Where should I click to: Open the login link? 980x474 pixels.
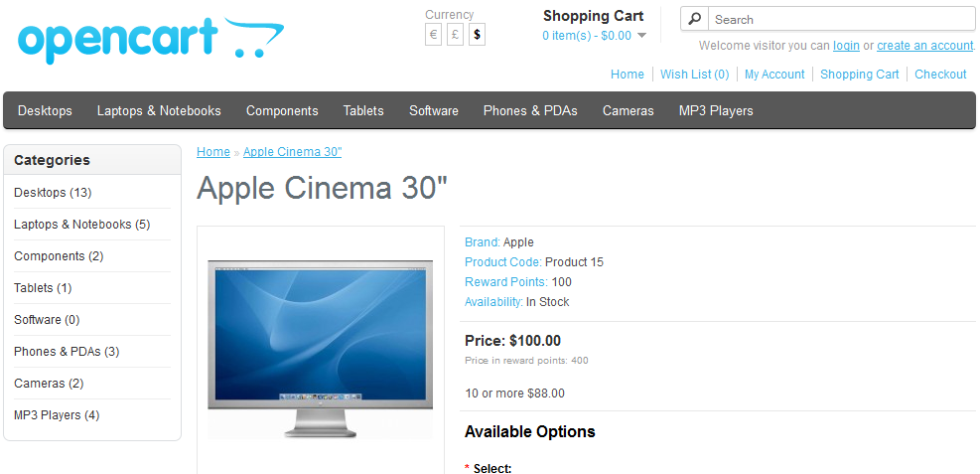click(x=846, y=46)
